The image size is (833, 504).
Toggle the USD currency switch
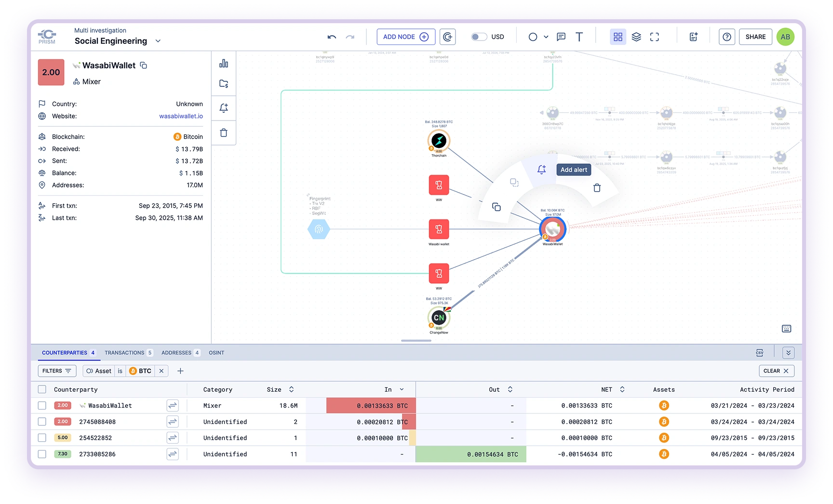479,37
